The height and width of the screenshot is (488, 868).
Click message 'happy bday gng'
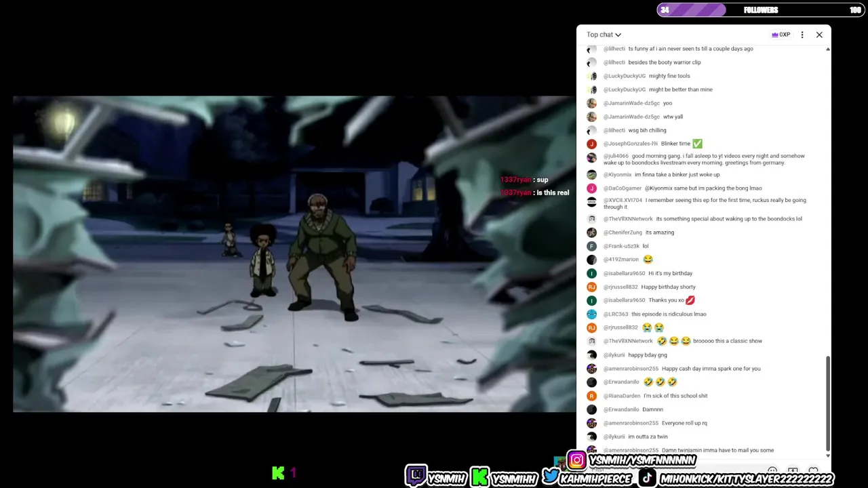(x=648, y=355)
